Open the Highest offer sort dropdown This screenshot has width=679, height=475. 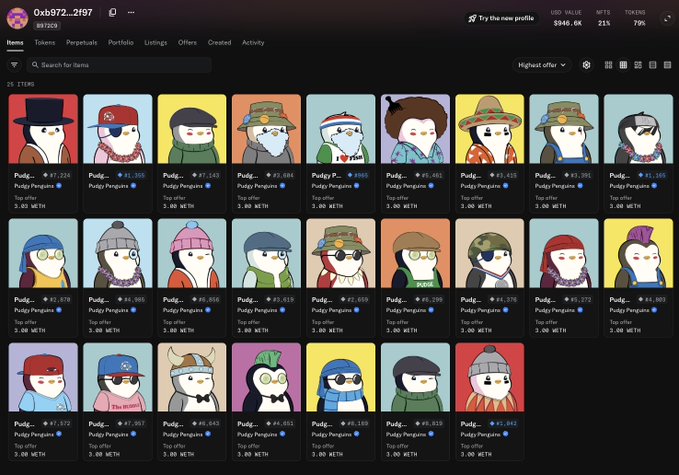tap(542, 65)
